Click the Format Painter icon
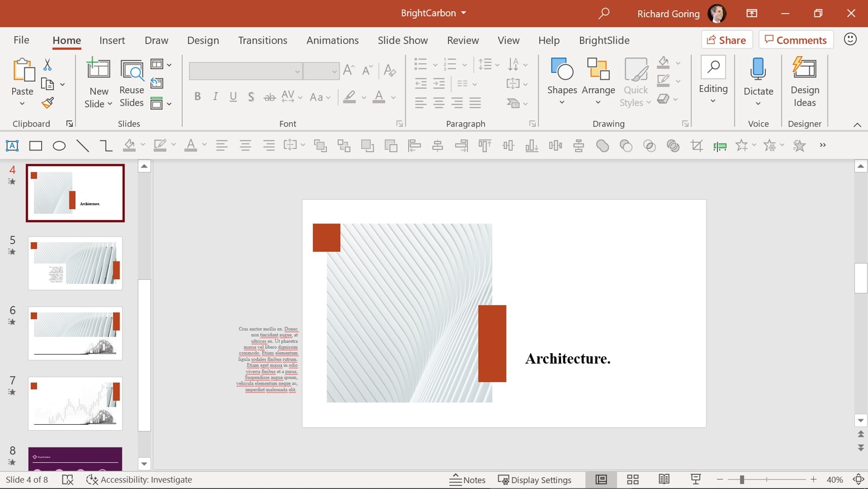 [x=48, y=103]
